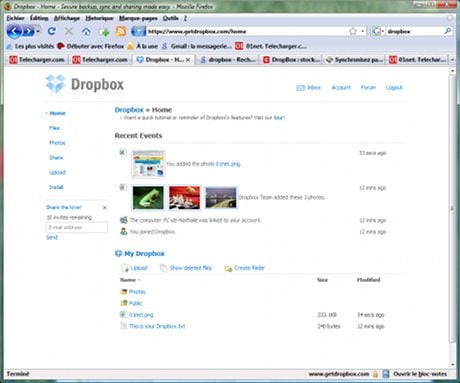
Task: Open the frog photo thumbnail
Action: tap(148, 197)
